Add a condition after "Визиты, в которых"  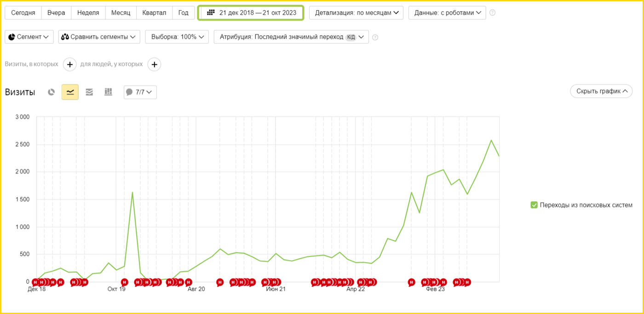[69, 64]
